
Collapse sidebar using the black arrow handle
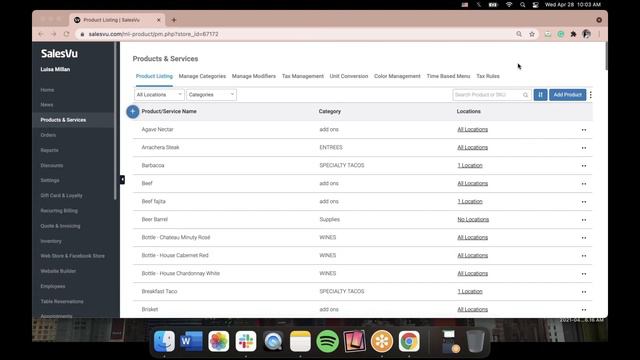tap(122, 180)
